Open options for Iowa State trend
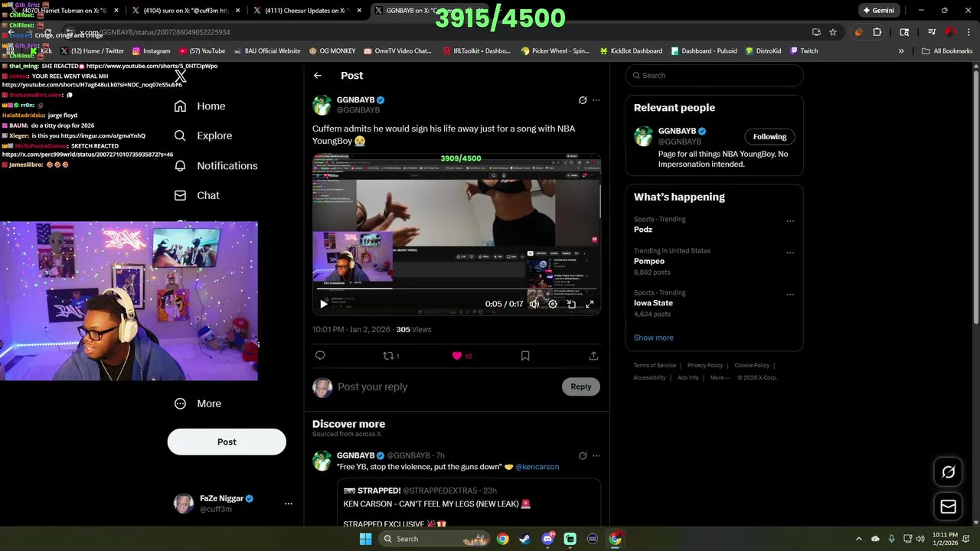Screen dimensions: 980x551 [790, 295]
